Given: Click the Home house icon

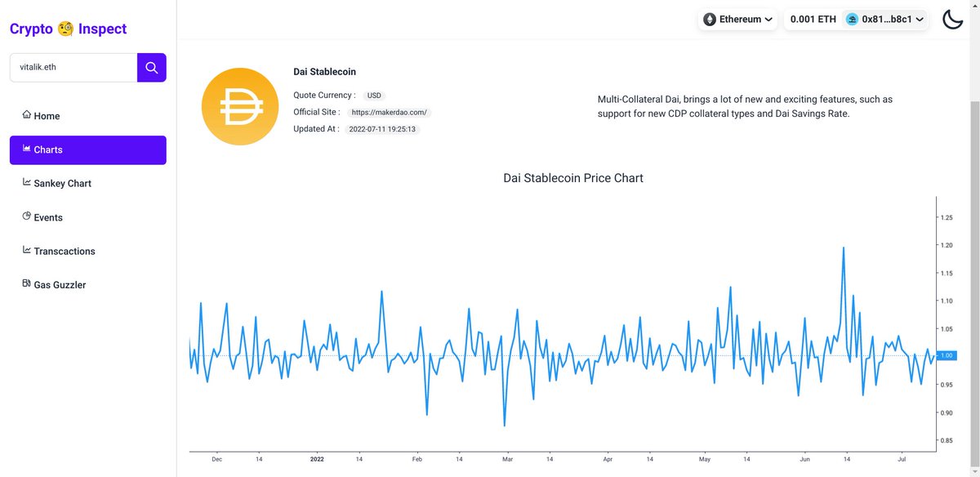Looking at the screenshot, I should click(x=27, y=114).
